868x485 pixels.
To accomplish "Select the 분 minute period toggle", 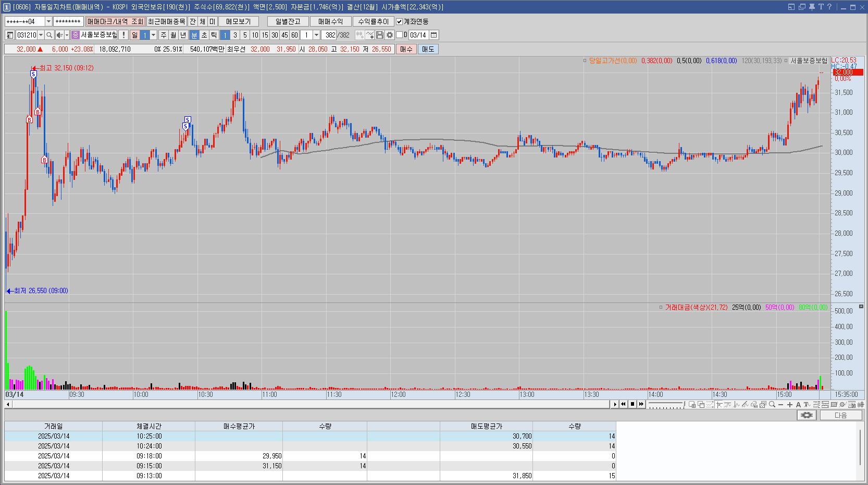I will (x=194, y=35).
